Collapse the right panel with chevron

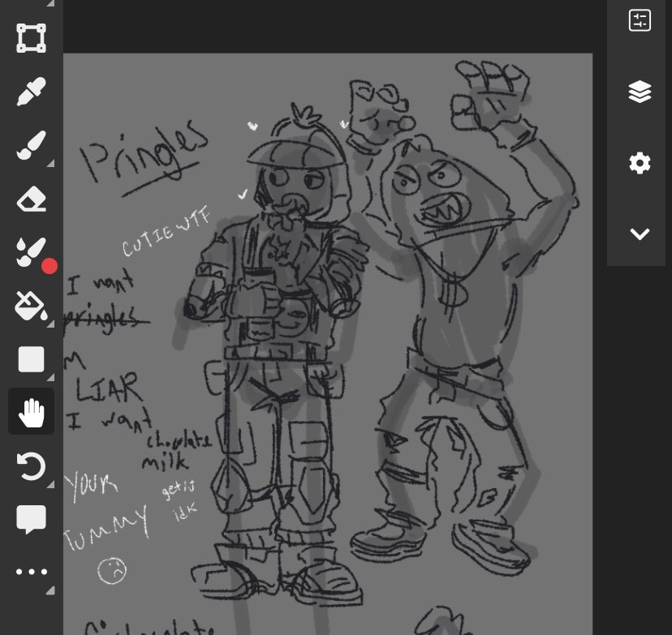(x=640, y=234)
